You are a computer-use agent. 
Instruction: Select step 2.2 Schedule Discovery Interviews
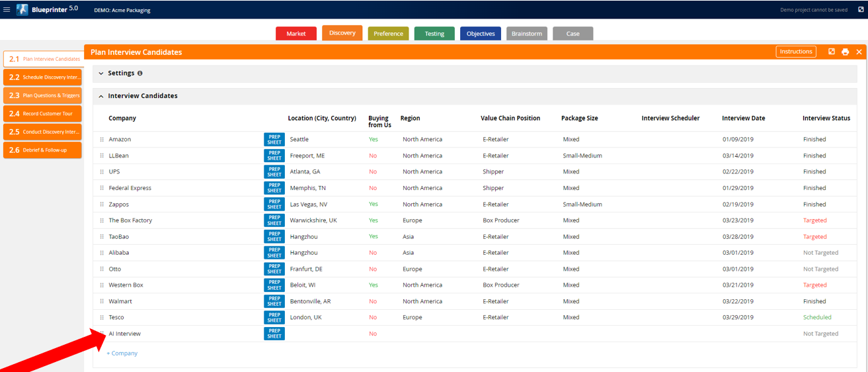click(42, 77)
